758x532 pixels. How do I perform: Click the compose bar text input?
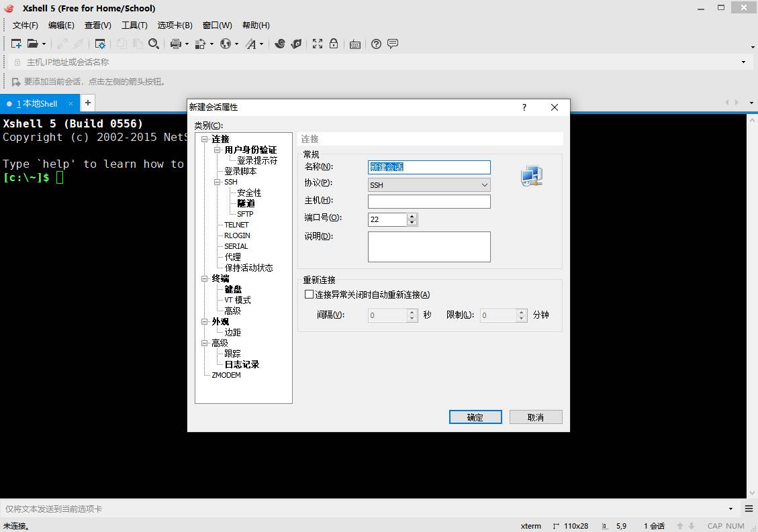(363, 509)
